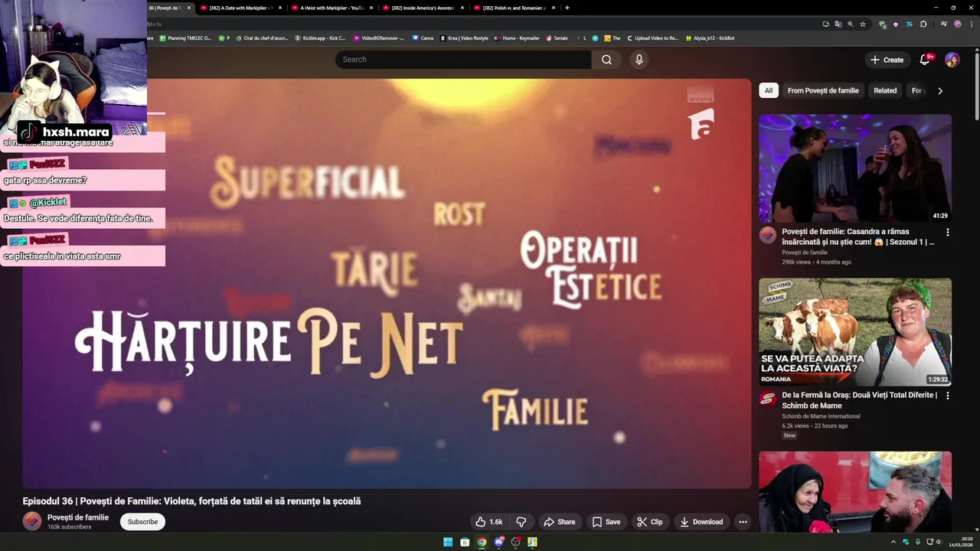
Task: Open the Canva bookmark
Action: coord(423,37)
